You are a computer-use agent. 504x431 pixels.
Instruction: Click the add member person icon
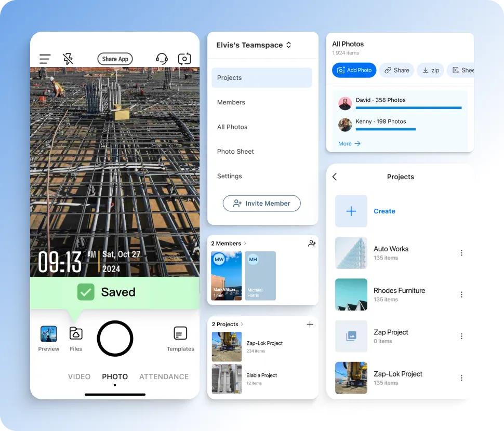pyautogui.click(x=311, y=243)
